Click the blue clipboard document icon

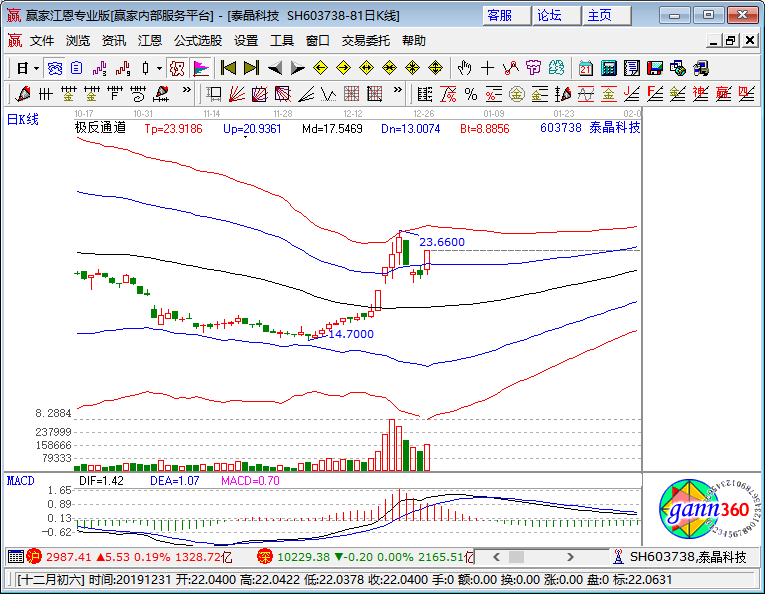click(x=77, y=68)
